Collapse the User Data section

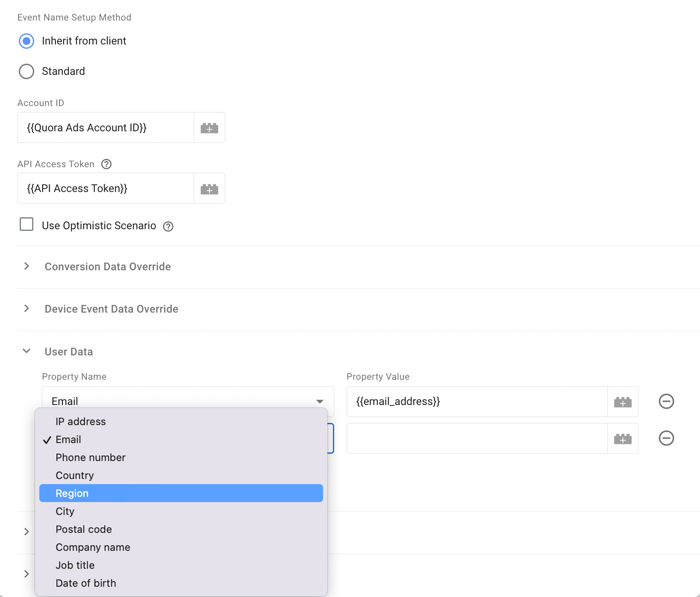click(x=26, y=351)
